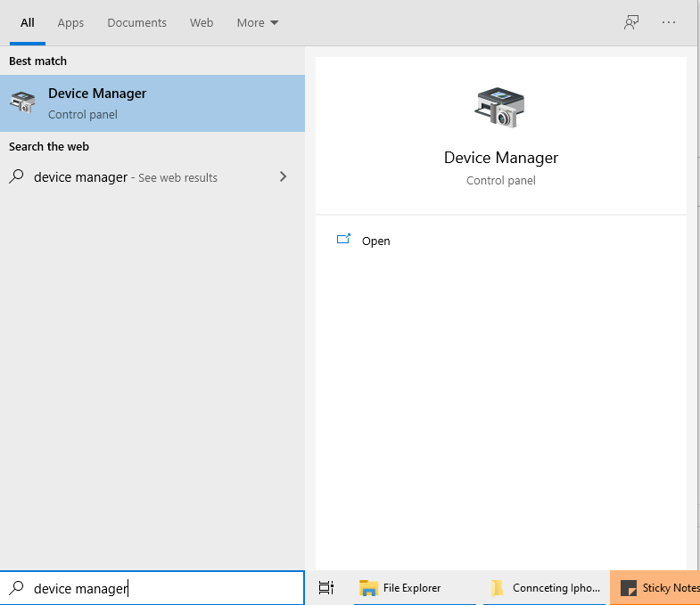
Task: Open Task View from the taskbar
Action: [326, 587]
